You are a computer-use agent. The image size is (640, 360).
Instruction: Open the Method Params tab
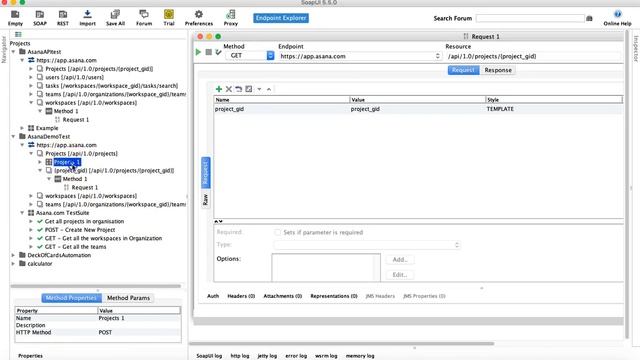(x=128, y=298)
